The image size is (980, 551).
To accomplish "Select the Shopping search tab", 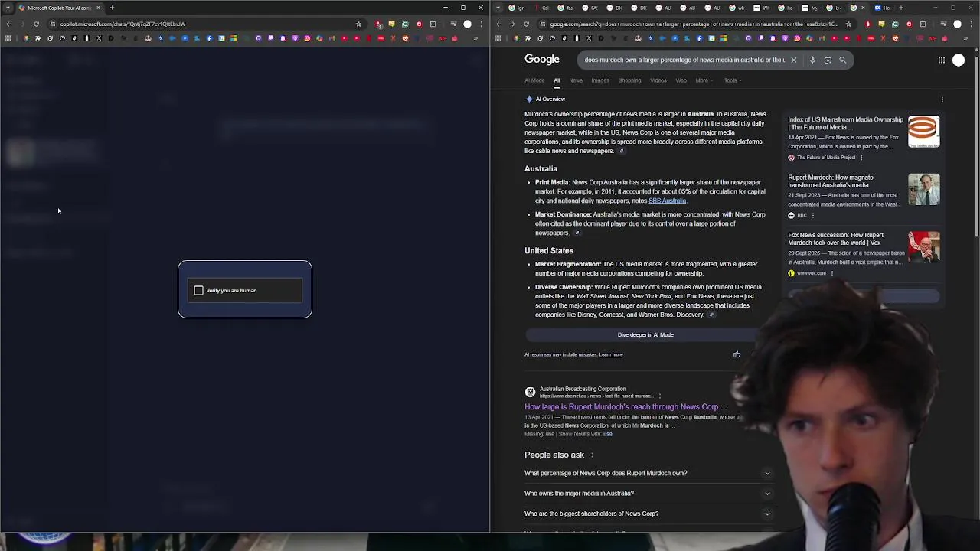I will pos(629,80).
